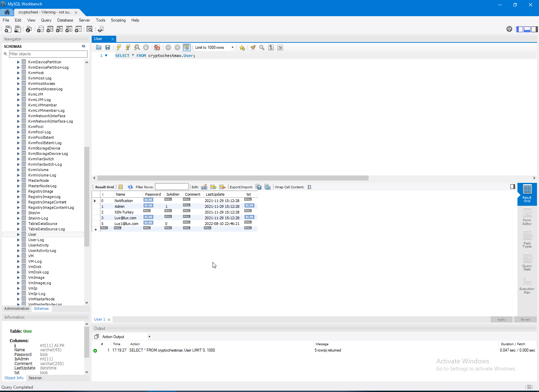
Task: Reconnect to the DBMS
Action: (101, 29)
